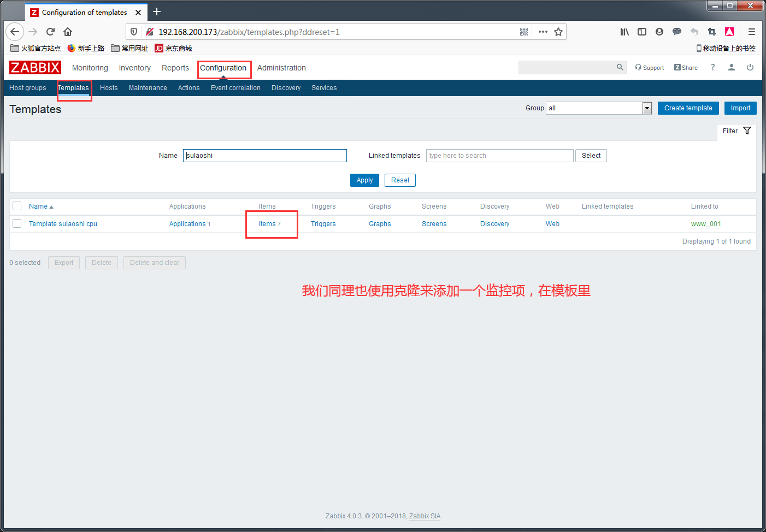Image resolution: width=766 pixels, height=532 pixels.
Task: Reset the template filter
Action: click(400, 180)
